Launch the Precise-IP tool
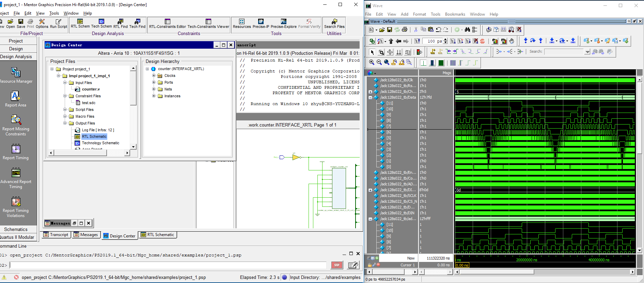644x283 pixels. (x=261, y=23)
